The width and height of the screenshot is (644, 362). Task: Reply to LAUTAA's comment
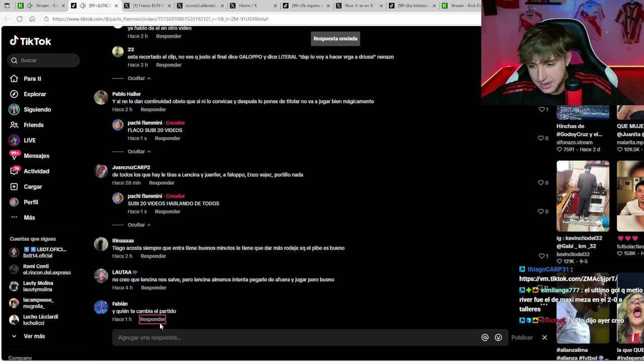point(153,288)
